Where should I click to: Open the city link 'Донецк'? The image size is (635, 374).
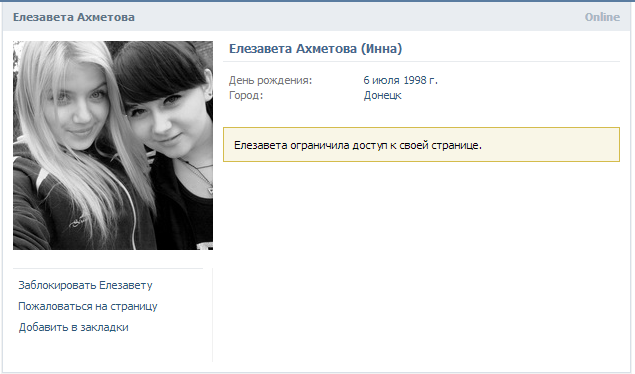382,96
